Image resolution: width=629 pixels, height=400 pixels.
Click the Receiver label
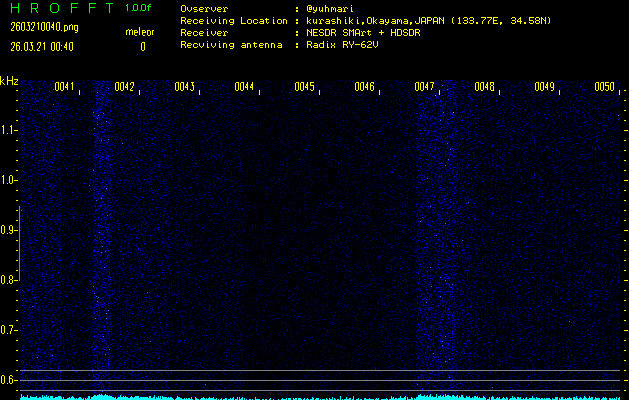[204, 33]
